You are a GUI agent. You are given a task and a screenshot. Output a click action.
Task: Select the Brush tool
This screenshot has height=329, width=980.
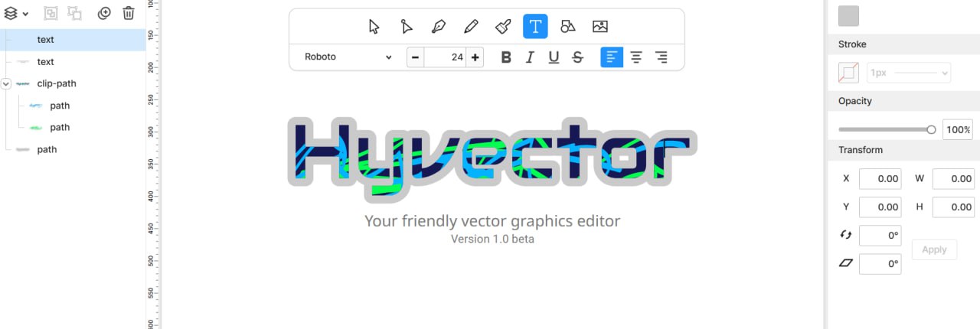click(503, 27)
